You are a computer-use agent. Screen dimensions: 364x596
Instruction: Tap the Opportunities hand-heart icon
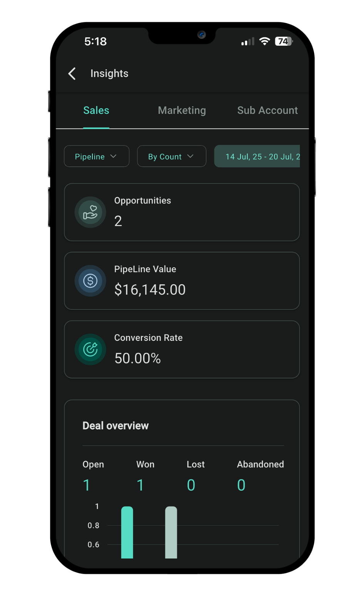(x=90, y=212)
